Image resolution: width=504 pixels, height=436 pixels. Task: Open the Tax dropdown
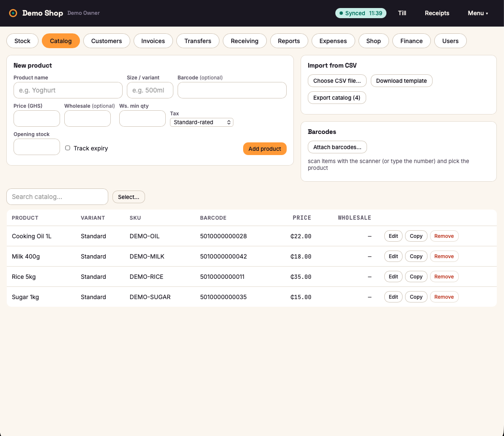pyautogui.click(x=202, y=123)
